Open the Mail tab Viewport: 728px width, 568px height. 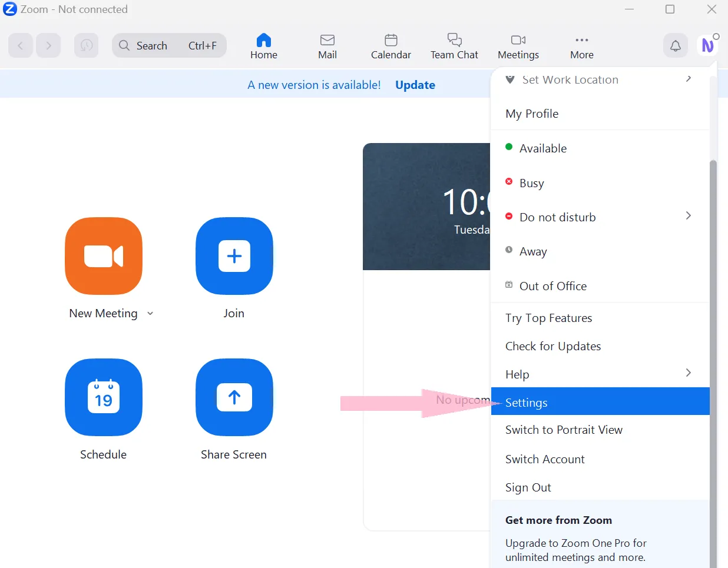pyautogui.click(x=327, y=46)
